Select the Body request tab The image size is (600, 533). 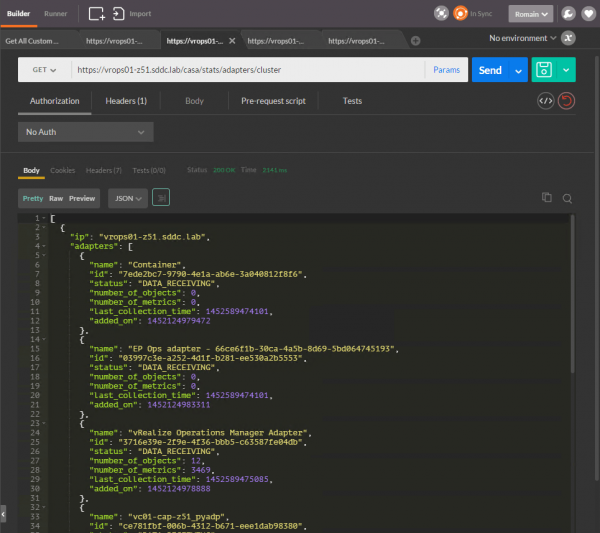[194, 101]
